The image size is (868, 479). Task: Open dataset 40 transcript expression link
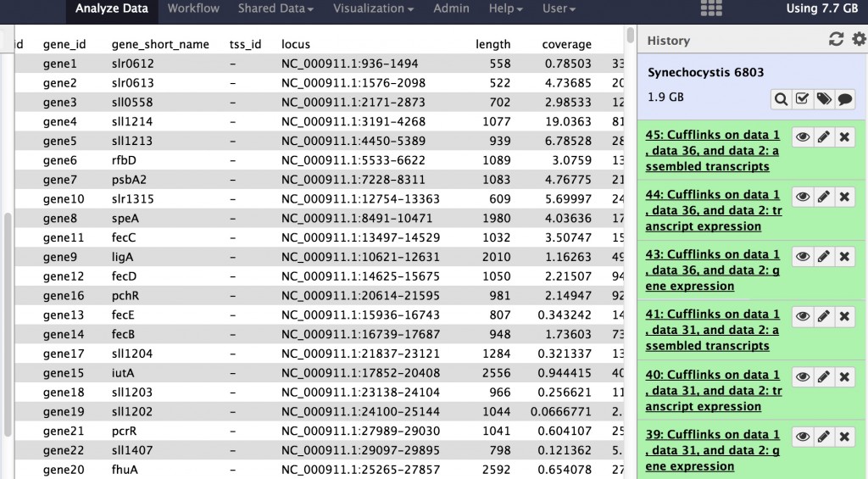pyautogui.click(x=712, y=390)
